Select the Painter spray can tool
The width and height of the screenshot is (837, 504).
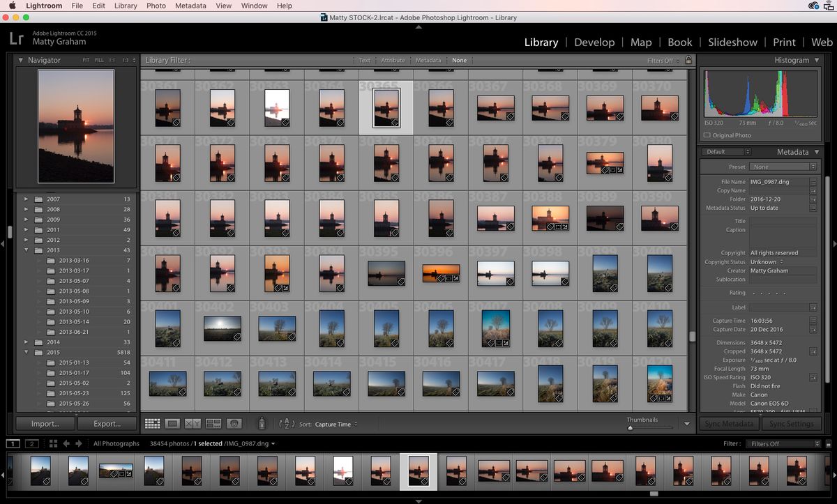(x=262, y=422)
